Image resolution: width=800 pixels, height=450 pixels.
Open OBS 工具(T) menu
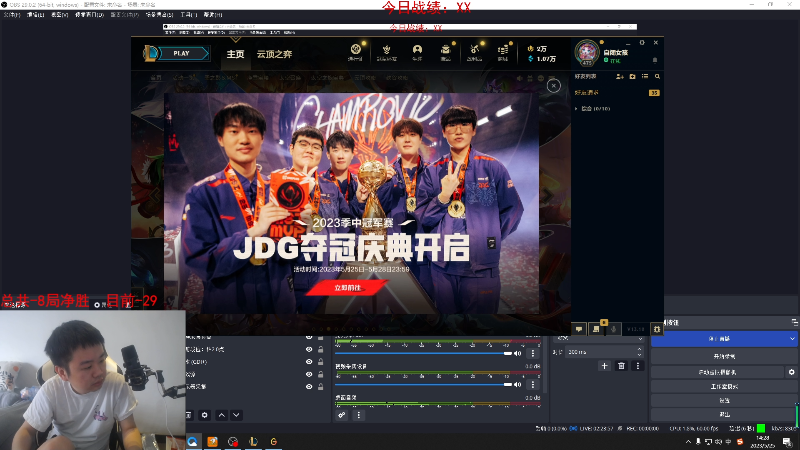(189, 15)
